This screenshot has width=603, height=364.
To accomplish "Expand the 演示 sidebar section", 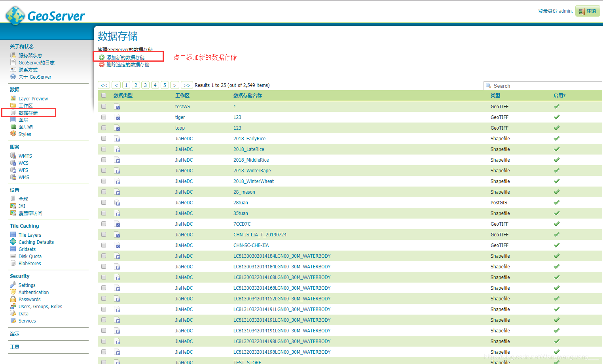I will 15,334.
